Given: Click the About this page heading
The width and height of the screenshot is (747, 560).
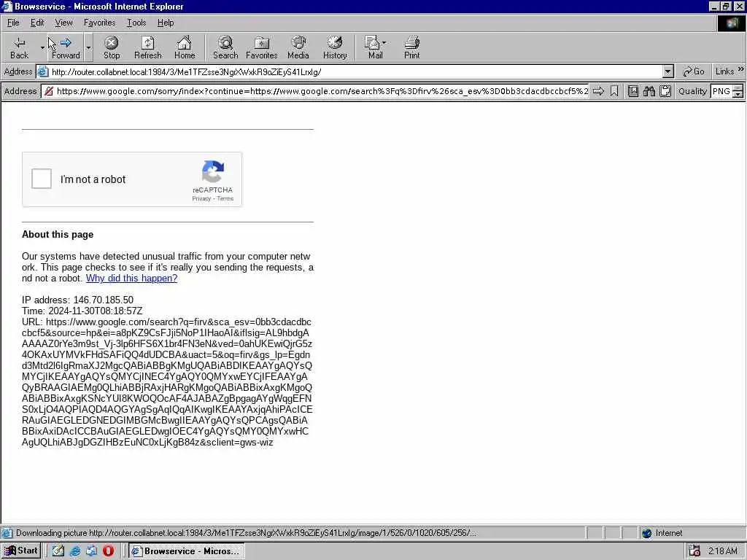Looking at the screenshot, I should pyautogui.click(x=58, y=234).
